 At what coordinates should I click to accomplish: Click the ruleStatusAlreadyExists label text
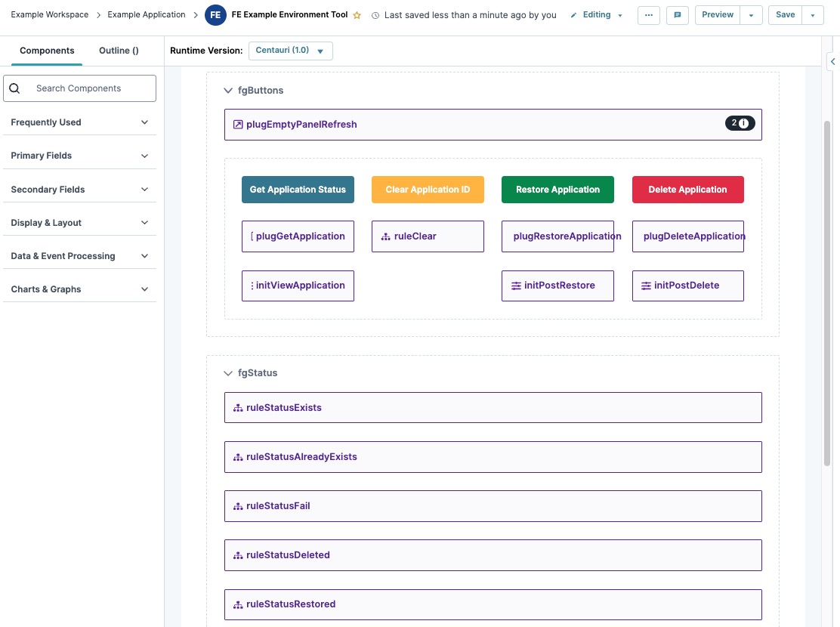[301, 457]
